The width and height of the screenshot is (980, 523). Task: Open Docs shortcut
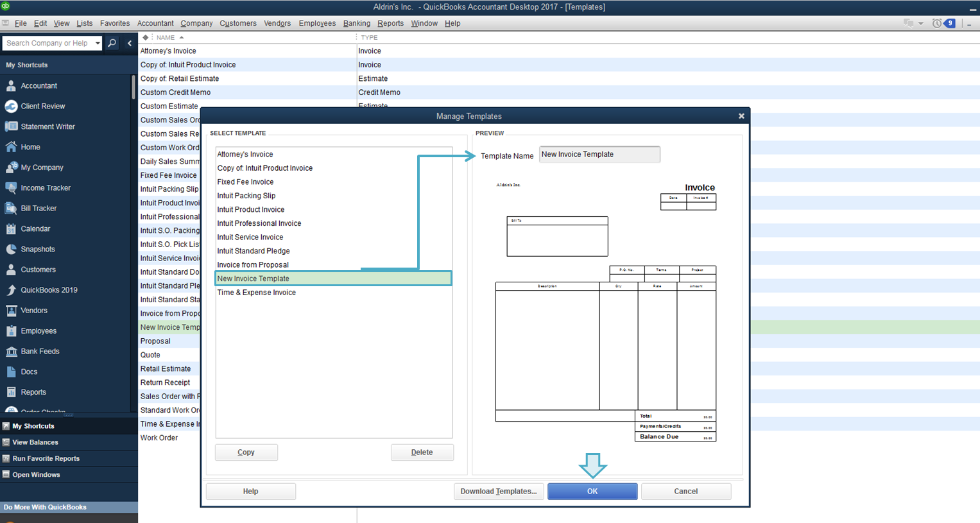coord(29,372)
